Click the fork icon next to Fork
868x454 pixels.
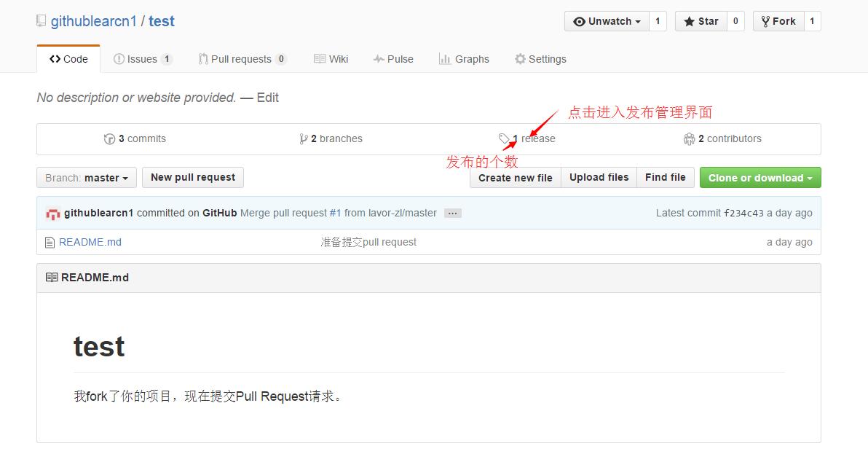tap(767, 21)
